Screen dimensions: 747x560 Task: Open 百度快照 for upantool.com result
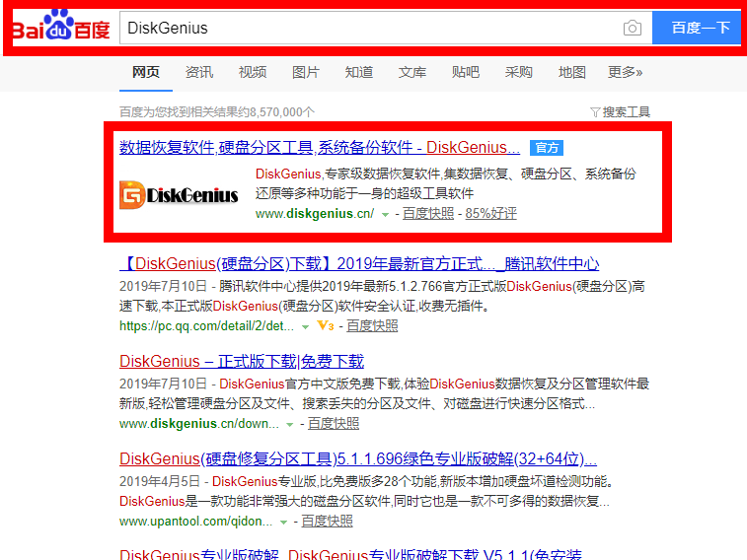click(x=327, y=521)
